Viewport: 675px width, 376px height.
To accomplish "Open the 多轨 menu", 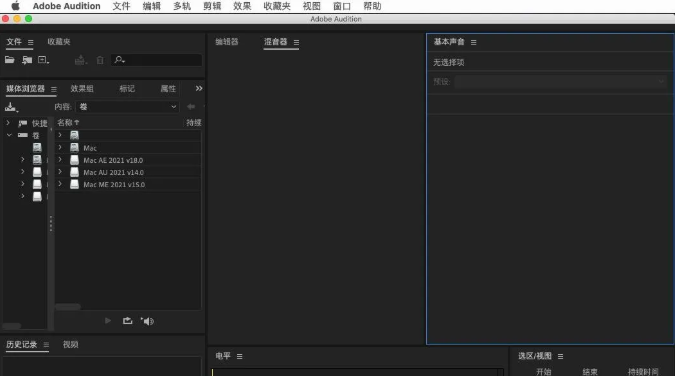I will pyautogui.click(x=182, y=6).
